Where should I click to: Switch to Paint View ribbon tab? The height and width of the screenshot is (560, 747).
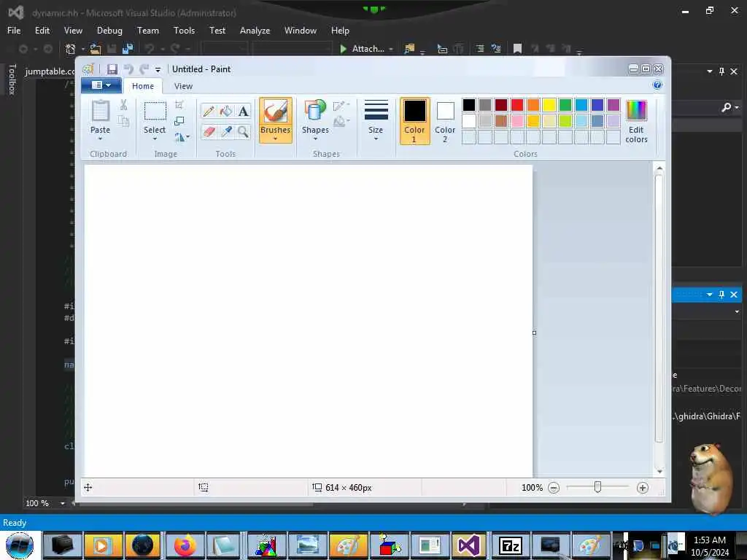point(183,86)
